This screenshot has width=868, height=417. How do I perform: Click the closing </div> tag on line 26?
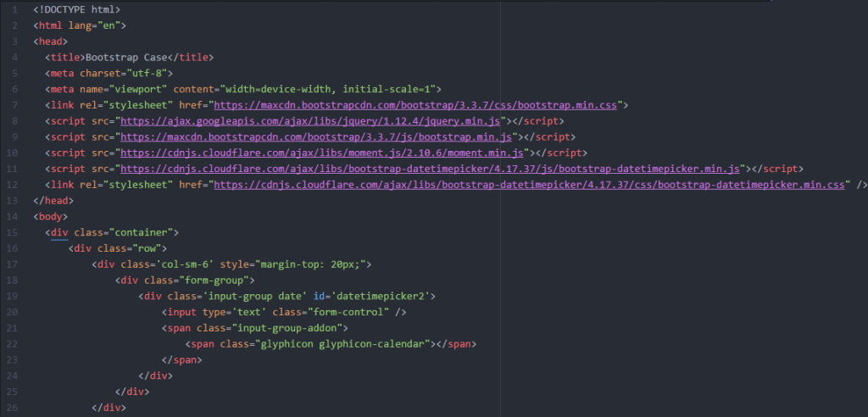click(x=109, y=409)
